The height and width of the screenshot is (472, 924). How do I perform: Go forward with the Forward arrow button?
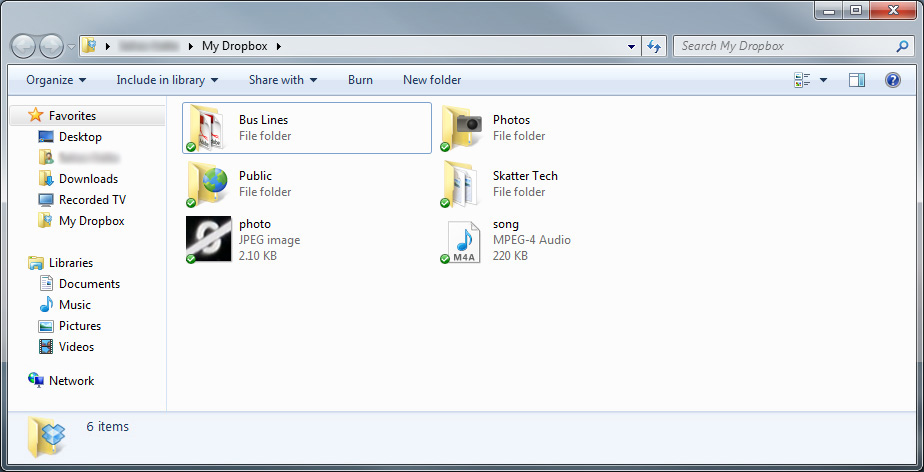tap(51, 46)
